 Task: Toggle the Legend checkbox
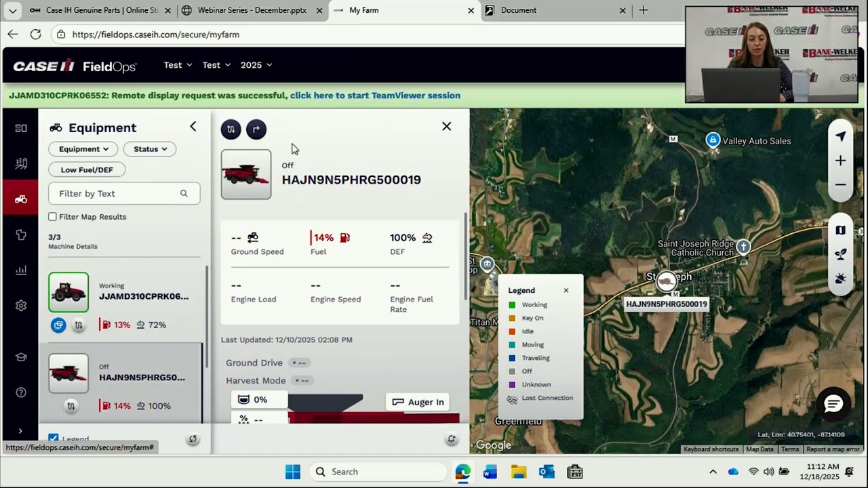54,439
